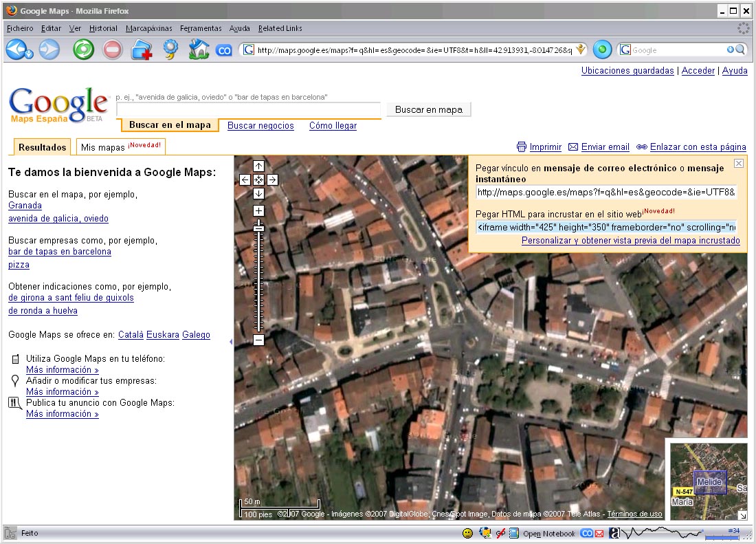Viewport: 756px width, 544px height.
Task: Click the 'Granada' example link
Action: [x=25, y=206]
